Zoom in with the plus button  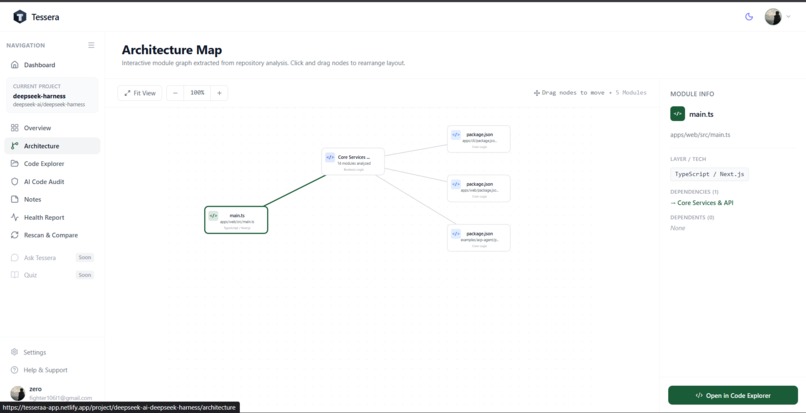pos(219,93)
